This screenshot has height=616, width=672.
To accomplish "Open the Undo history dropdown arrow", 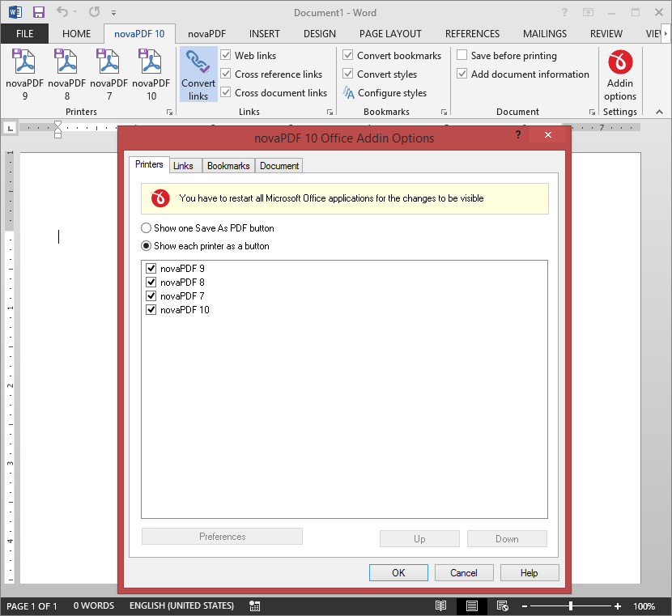I will tap(74, 12).
